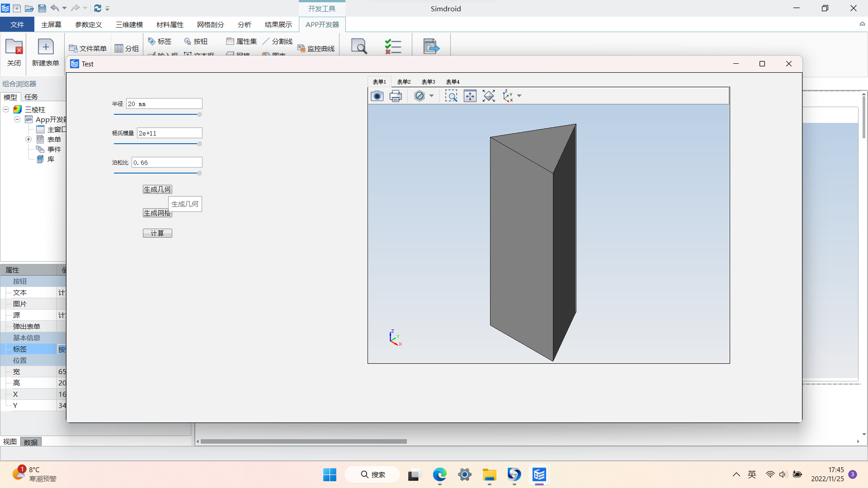868x488 pixels.
Task: Expand the 表单 tree node
Action: pos(28,139)
